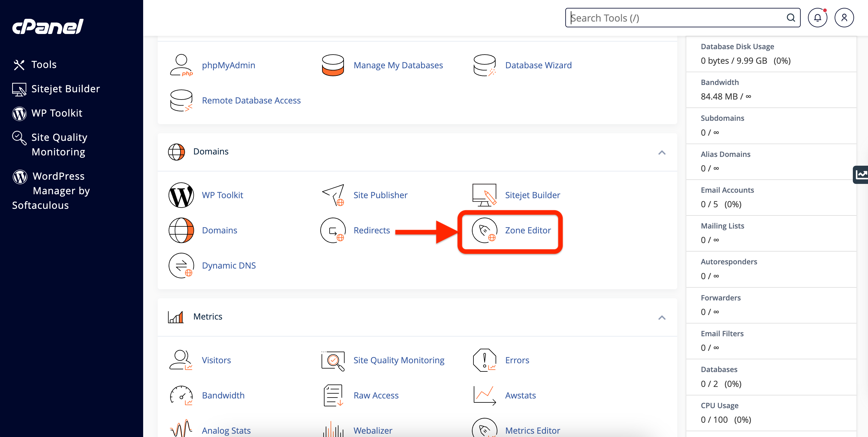
Task: Collapse the Domains section chevron
Action: point(662,153)
